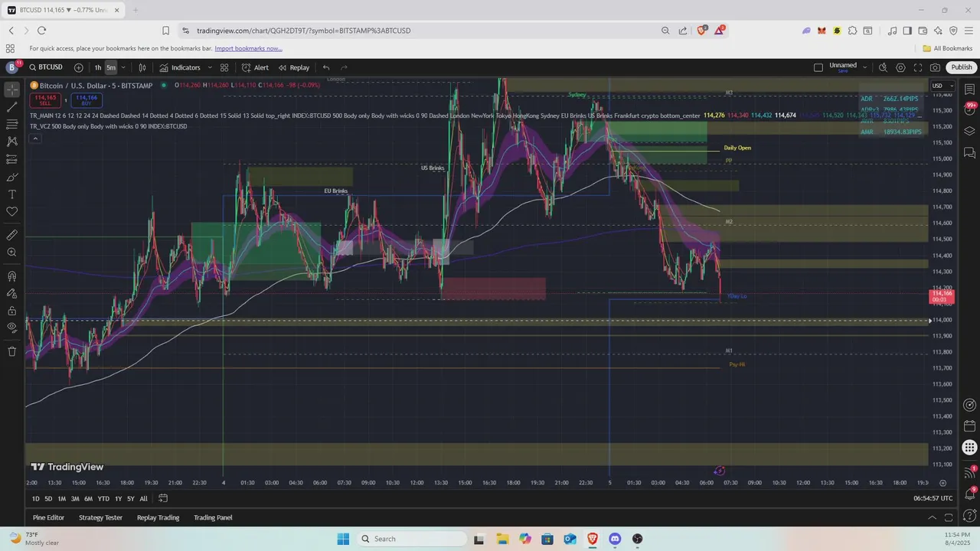Screen dimensions: 980x551
Task: Expand the timeframe interval dropdown arrow
Action: point(123,67)
